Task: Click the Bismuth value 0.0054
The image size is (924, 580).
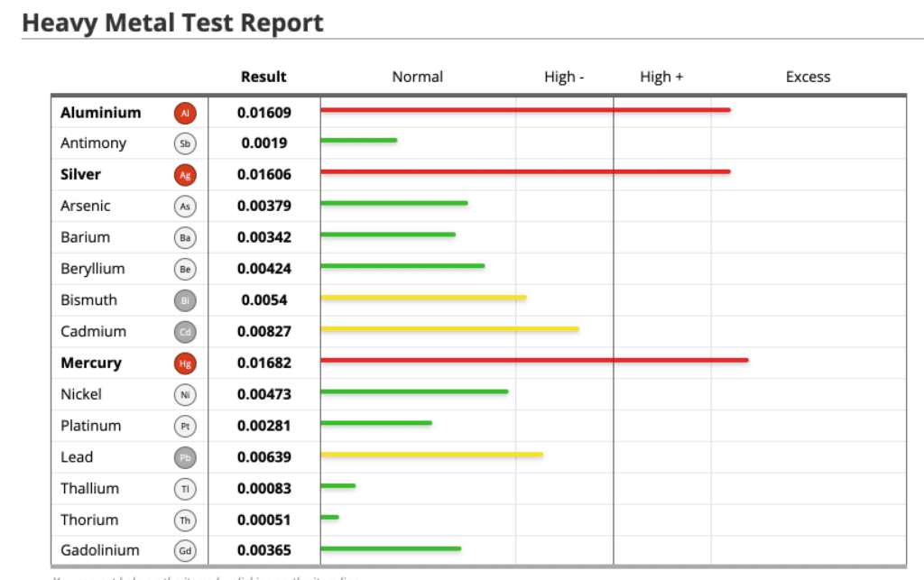Action: 264,300
